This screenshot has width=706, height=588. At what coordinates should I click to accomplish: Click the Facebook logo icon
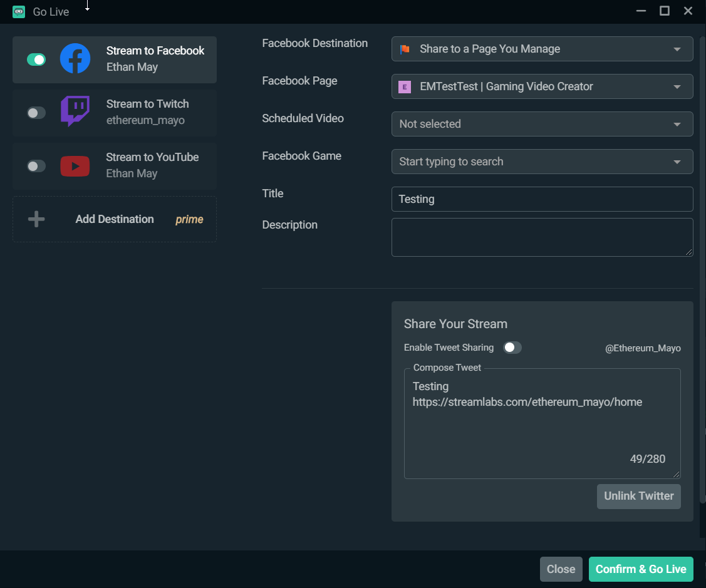pos(75,58)
